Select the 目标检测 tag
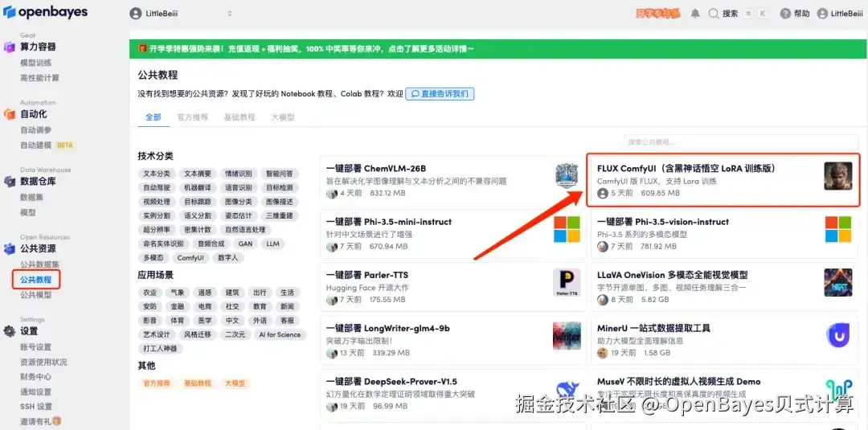 (x=280, y=187)
